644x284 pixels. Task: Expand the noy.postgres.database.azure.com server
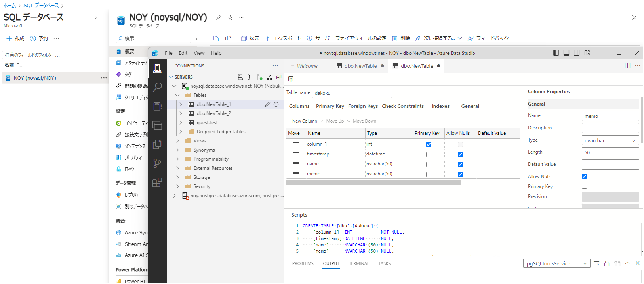174,196
